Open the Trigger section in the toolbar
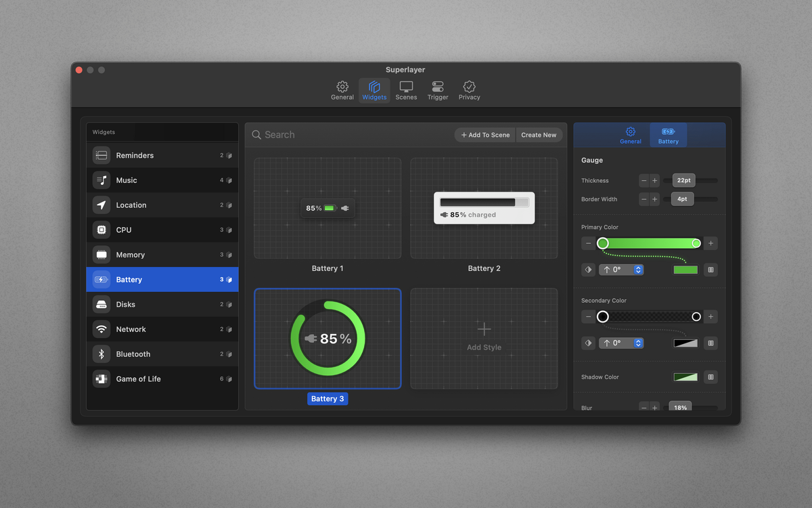The height and width of the screenshot is (508, 812). pyautogui.click(x=437, y=90)
